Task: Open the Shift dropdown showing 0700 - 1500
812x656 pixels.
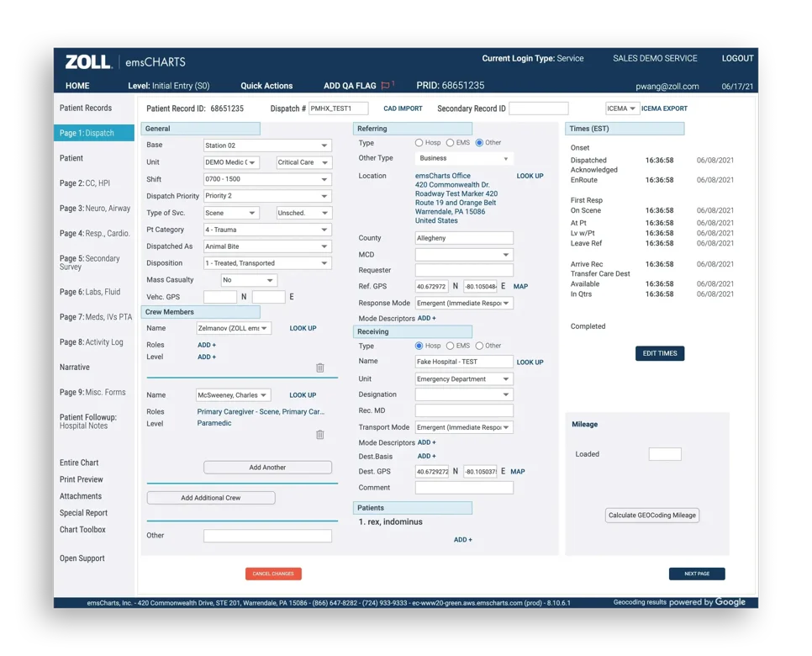Action: [x=267, y=179]
